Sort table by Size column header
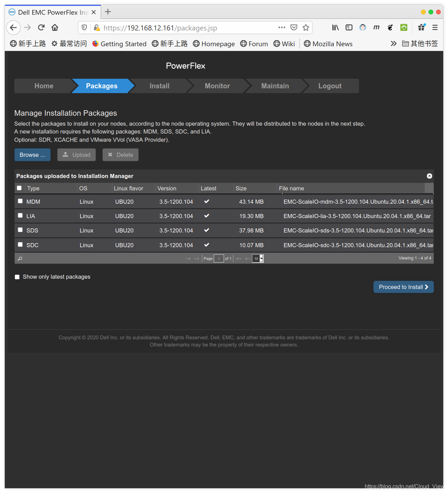 tap(255, 188)
